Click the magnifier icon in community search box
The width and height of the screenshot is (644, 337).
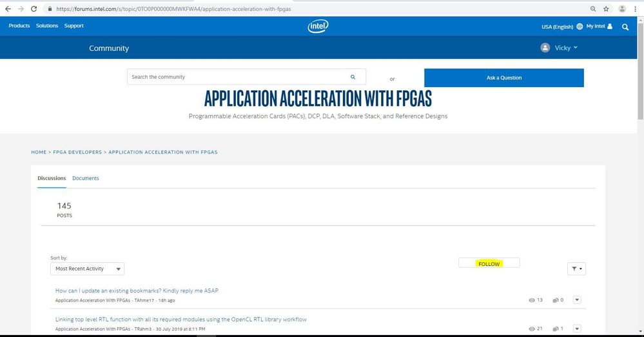(x=353, y=77)
